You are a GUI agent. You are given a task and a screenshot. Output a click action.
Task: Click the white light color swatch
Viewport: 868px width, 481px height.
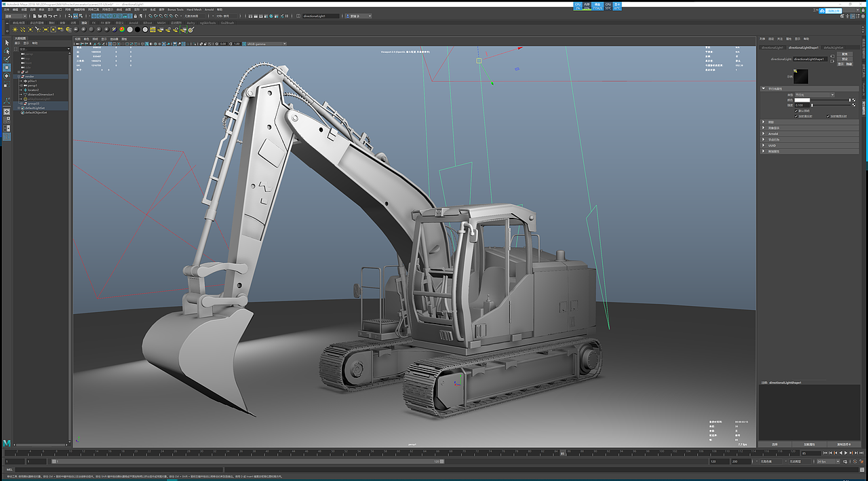point(802,100)
